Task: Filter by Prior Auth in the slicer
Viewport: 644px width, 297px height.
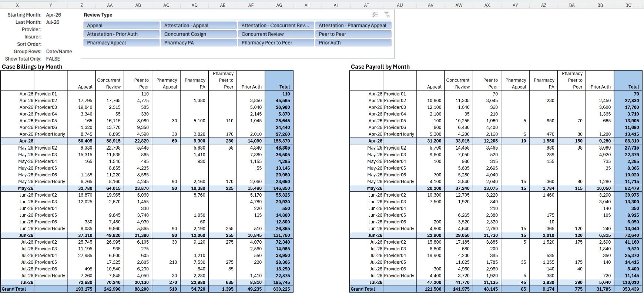Action: [x=354, y=43]
